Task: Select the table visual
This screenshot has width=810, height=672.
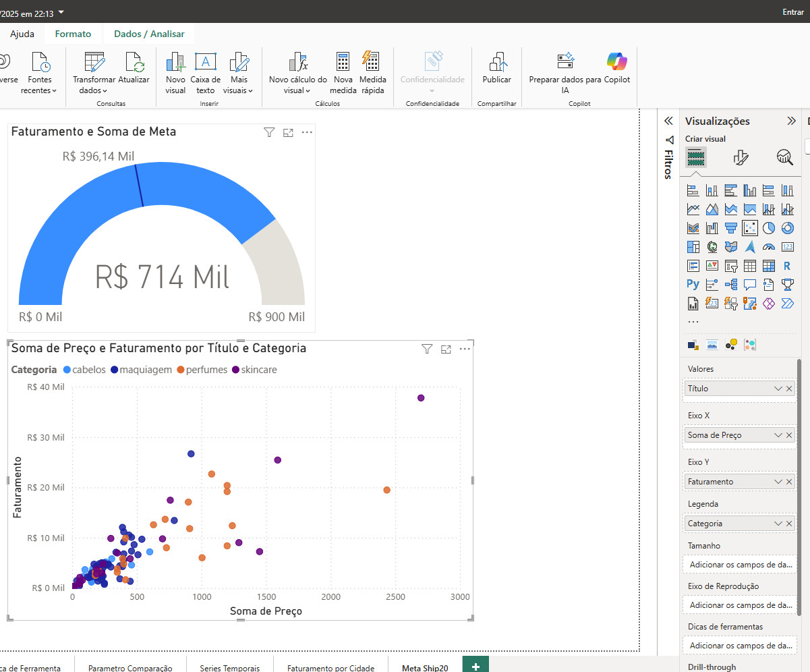Action: 750,266
